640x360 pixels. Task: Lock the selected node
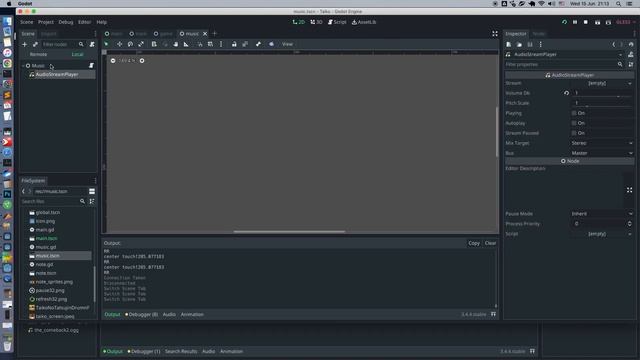234,44
